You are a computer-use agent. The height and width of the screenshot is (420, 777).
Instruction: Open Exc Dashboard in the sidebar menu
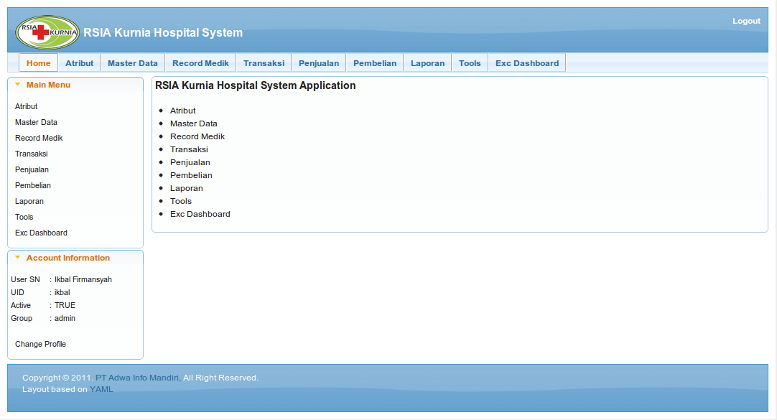41,233
